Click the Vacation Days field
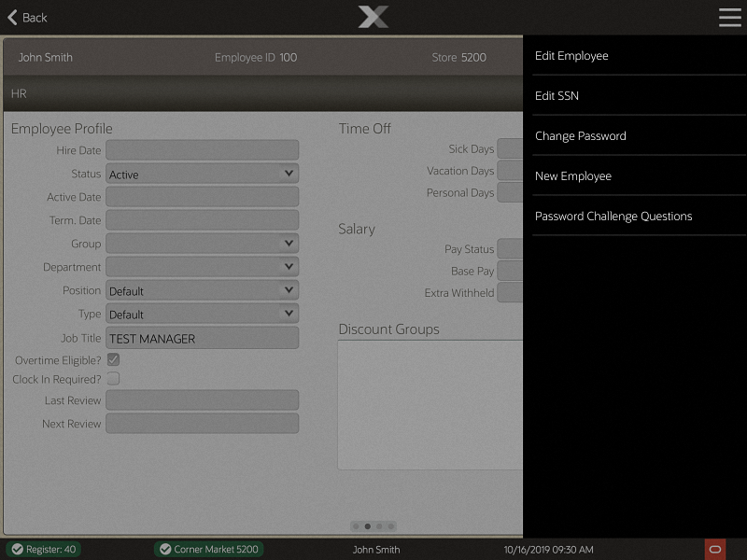The image size is (747, 560). click(510, 171)
